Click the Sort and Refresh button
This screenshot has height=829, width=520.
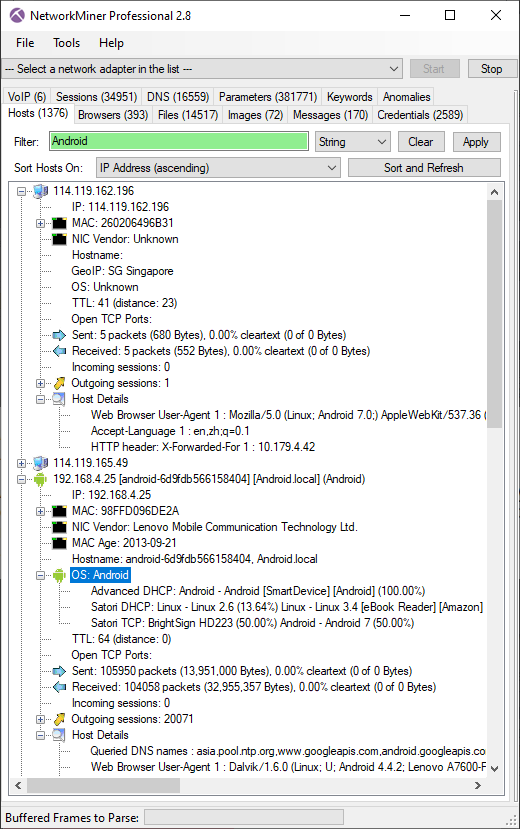(x=424, y=168)
